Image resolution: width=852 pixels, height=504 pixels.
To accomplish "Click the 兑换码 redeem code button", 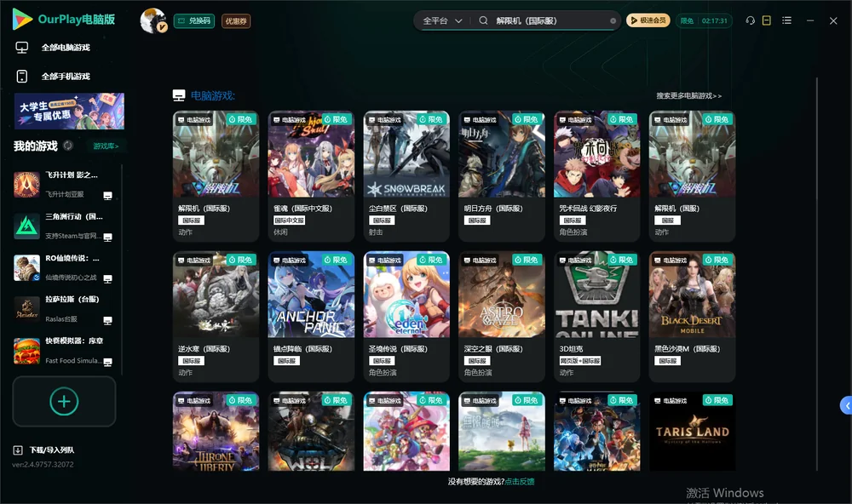I will [x=194, y=20].
